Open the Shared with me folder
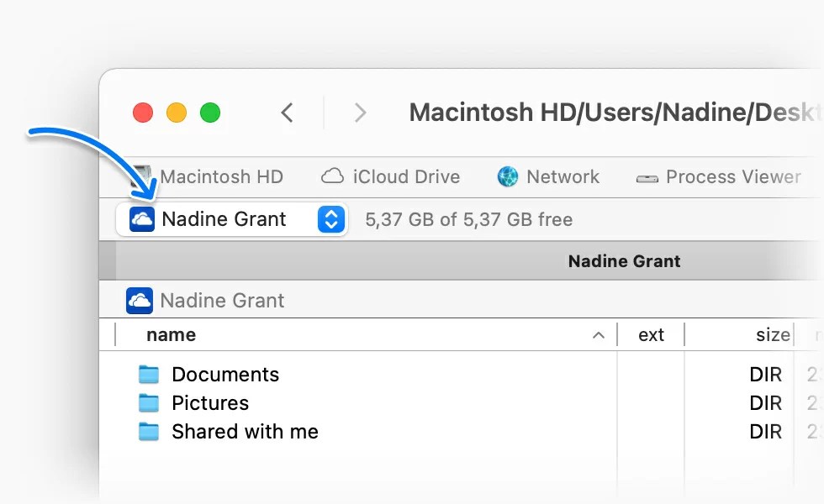The height and width of the screenshot is (504, 824). click(x=245, y=432)
